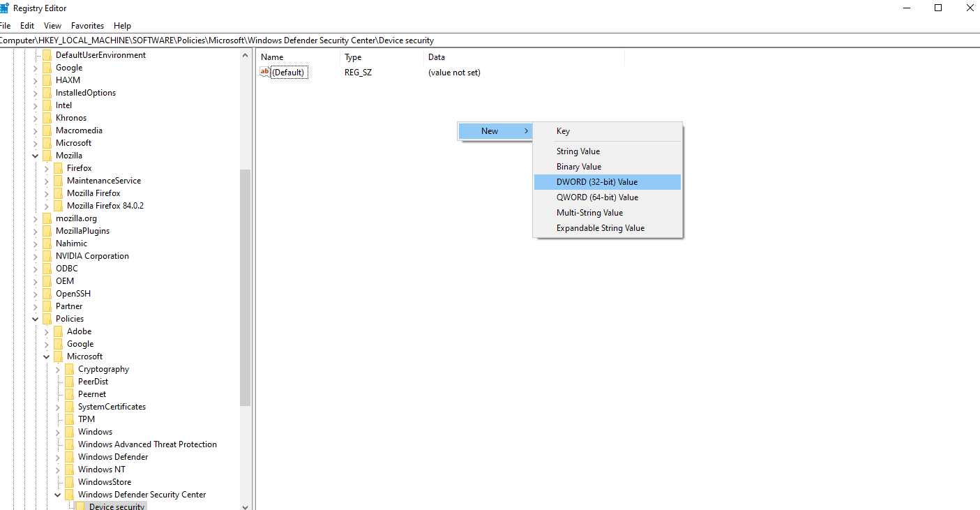Click the Partner folder icon
The width and height of the screenshot is (980, 510).
coord(47,306)
